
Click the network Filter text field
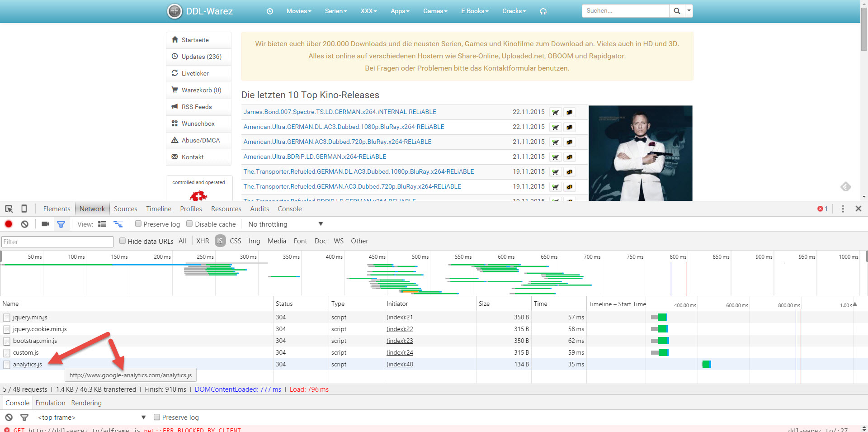point(57,242)
